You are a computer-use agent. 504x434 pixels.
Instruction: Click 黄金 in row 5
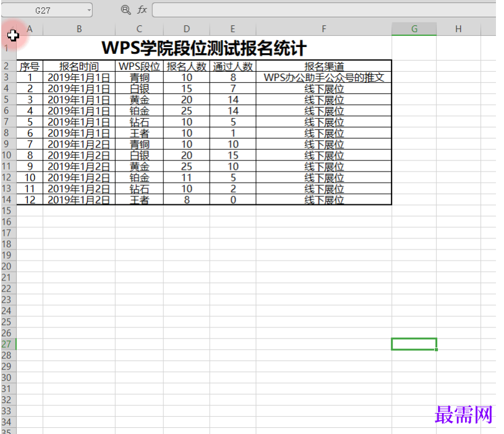pos(139,100)
